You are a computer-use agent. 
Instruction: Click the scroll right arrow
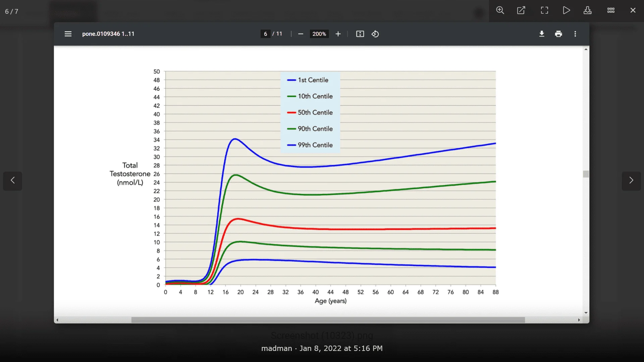pyautogui.click(x=579, y=320)
